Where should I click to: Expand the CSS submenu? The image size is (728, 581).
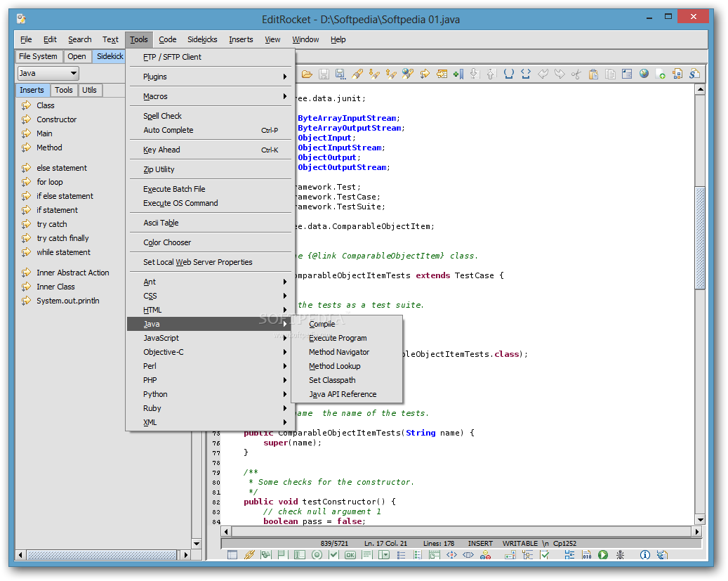click(211, 296)
